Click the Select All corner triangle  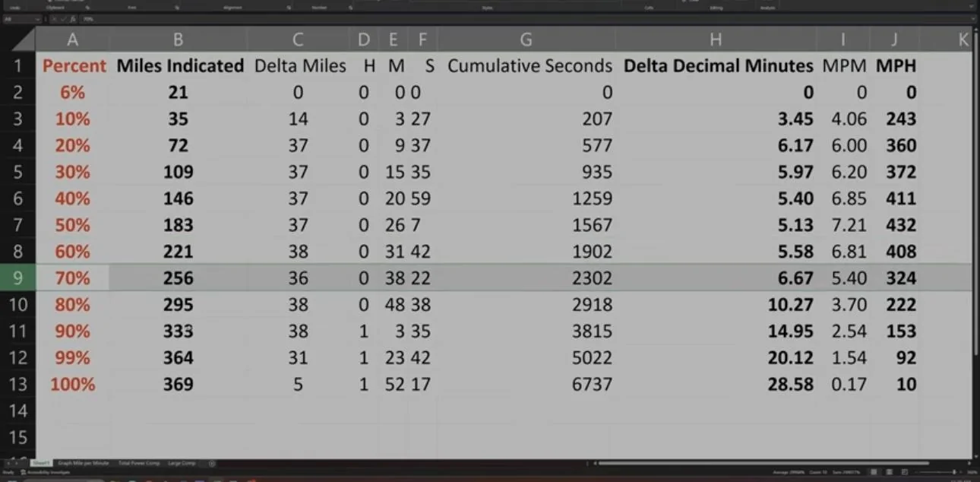coord(23,40)
